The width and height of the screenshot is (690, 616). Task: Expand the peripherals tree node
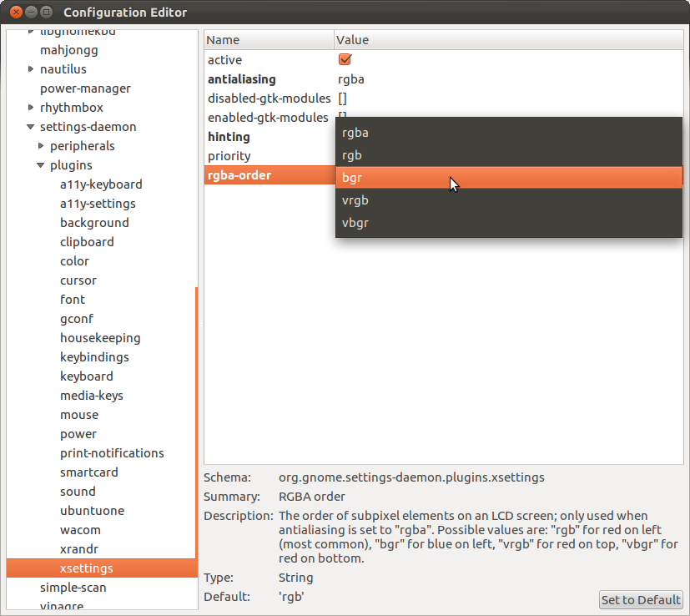click(41, 146)
